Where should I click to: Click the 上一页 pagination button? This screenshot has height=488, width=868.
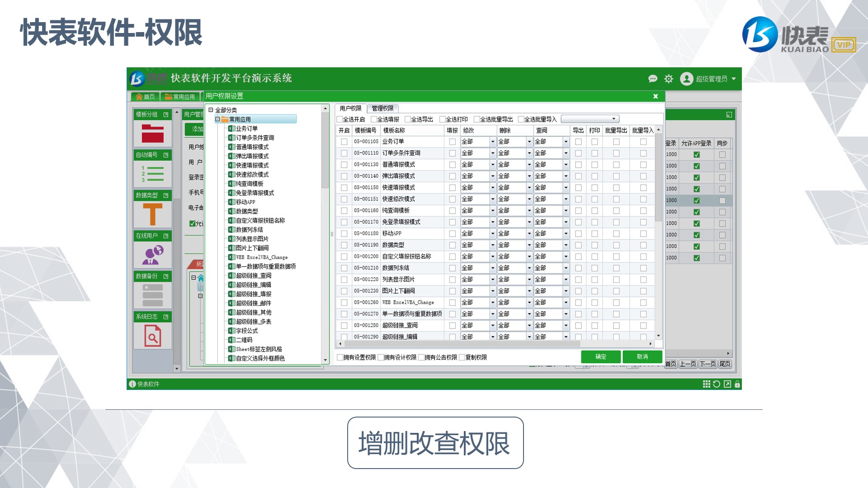point(688,364)
